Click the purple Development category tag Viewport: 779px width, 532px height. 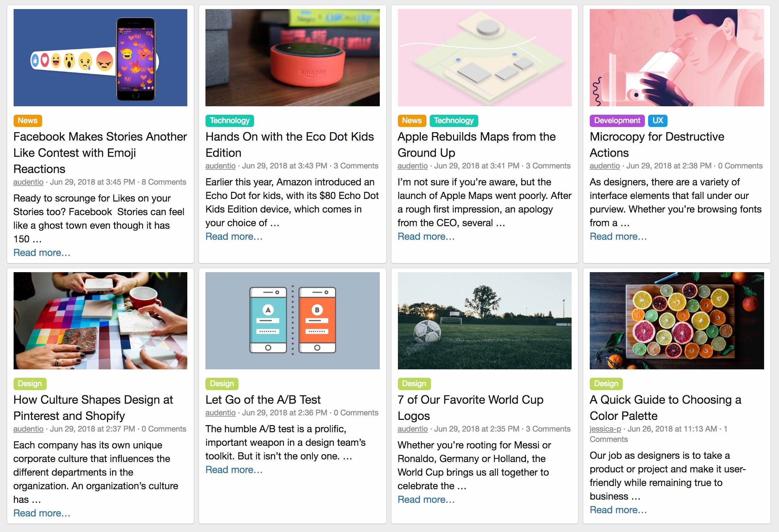[617, 121]
